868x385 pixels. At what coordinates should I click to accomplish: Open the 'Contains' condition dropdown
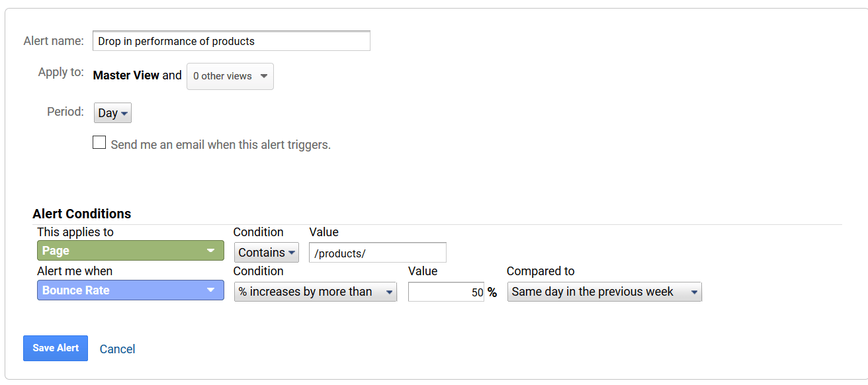pos(266,252)
